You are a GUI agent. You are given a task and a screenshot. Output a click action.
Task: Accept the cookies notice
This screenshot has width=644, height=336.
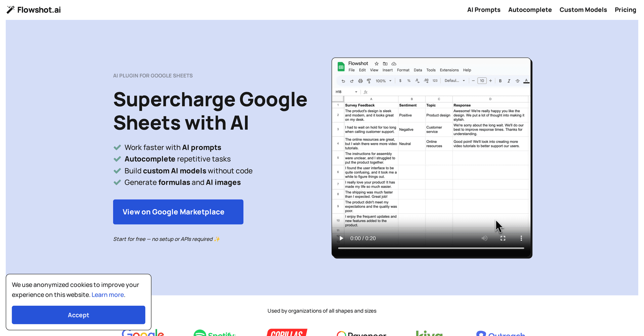point(78,315)
